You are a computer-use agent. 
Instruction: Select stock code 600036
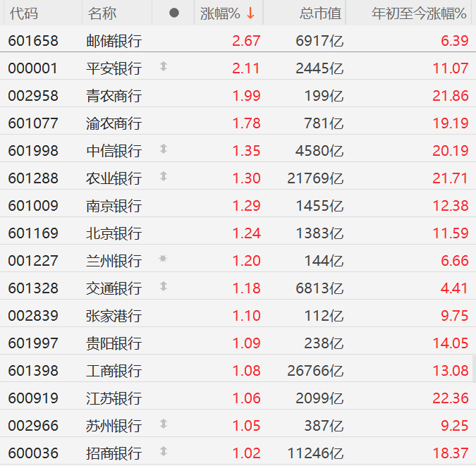click(x=33, y=453)
